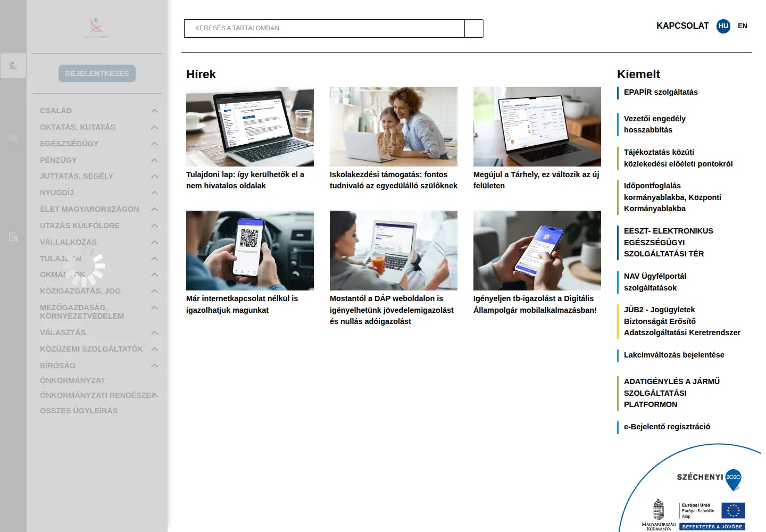Click the site logo in the sidebar
The image size is (766, 532).
(97, 28)
